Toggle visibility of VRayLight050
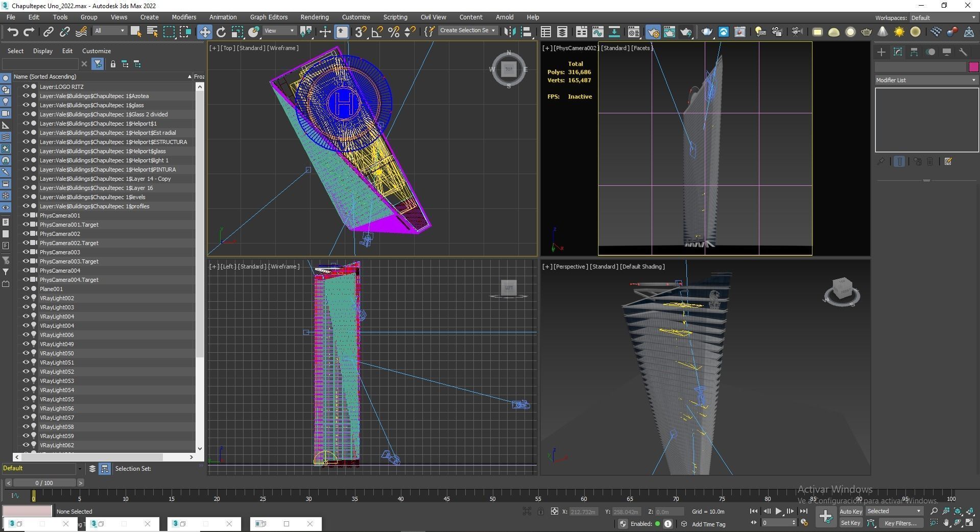This screenshot has width=980, height=532. click(x=26, y=353)
